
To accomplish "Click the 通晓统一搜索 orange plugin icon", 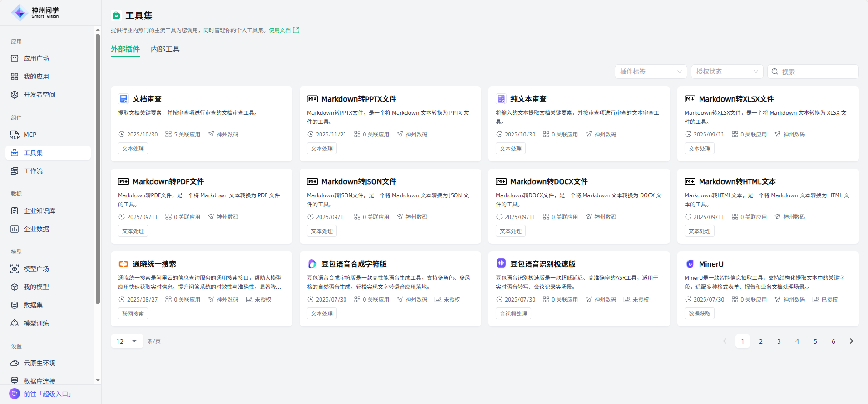I will tap(123, 264).
